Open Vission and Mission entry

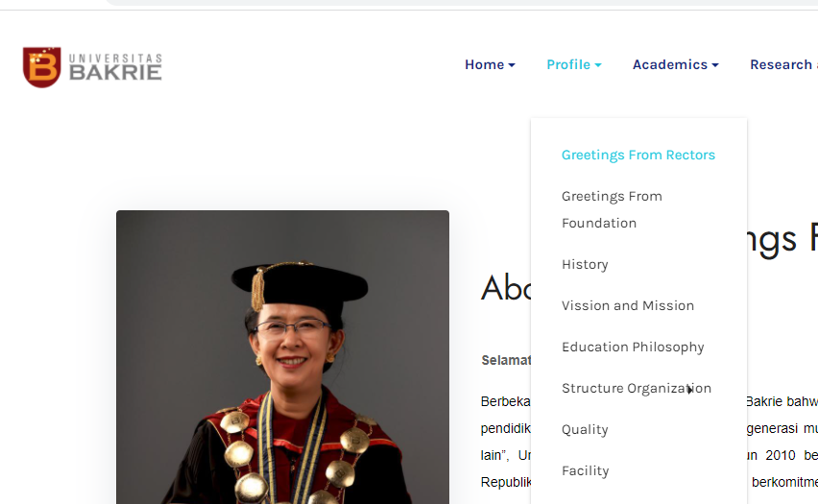coord(627,305)
